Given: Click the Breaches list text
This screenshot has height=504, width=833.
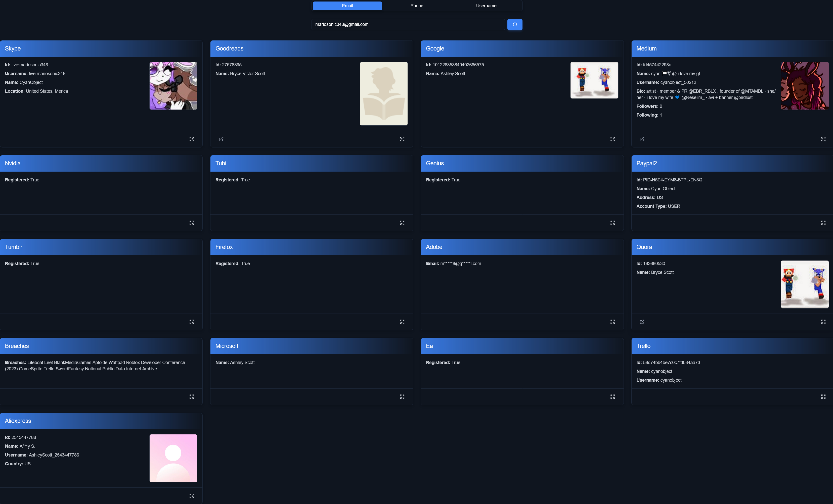Looking at the screenshot, I should point(95,366).
